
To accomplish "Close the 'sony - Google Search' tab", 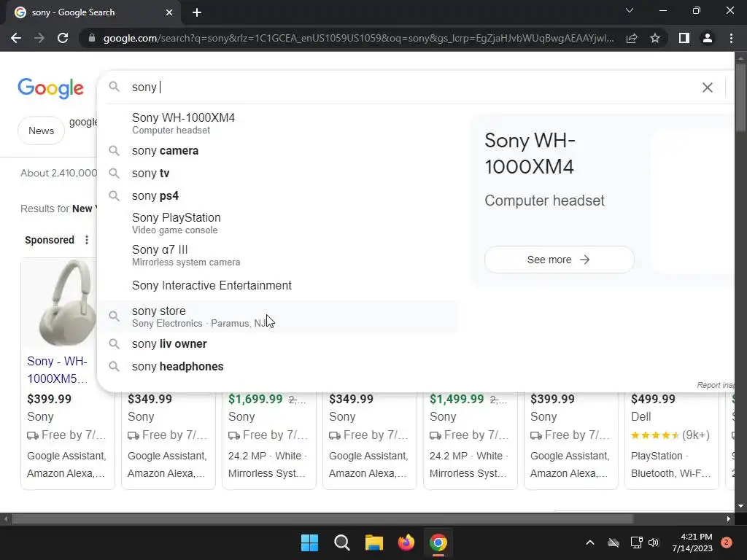I will coord(169,12).
